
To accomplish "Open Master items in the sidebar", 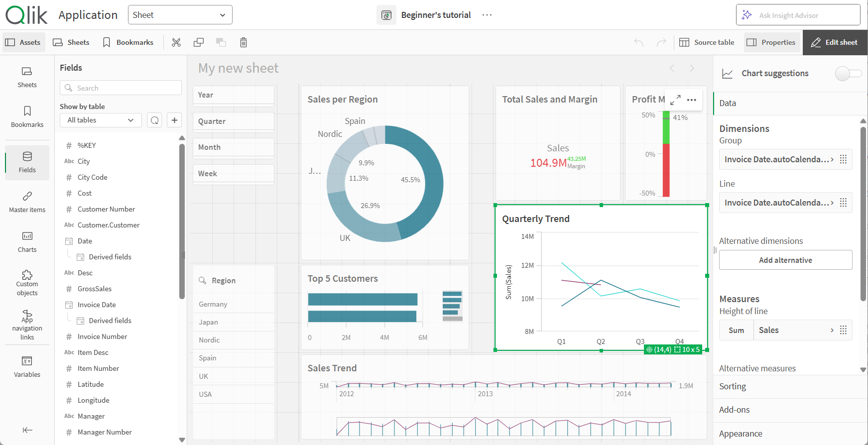I will coord(27,202).
